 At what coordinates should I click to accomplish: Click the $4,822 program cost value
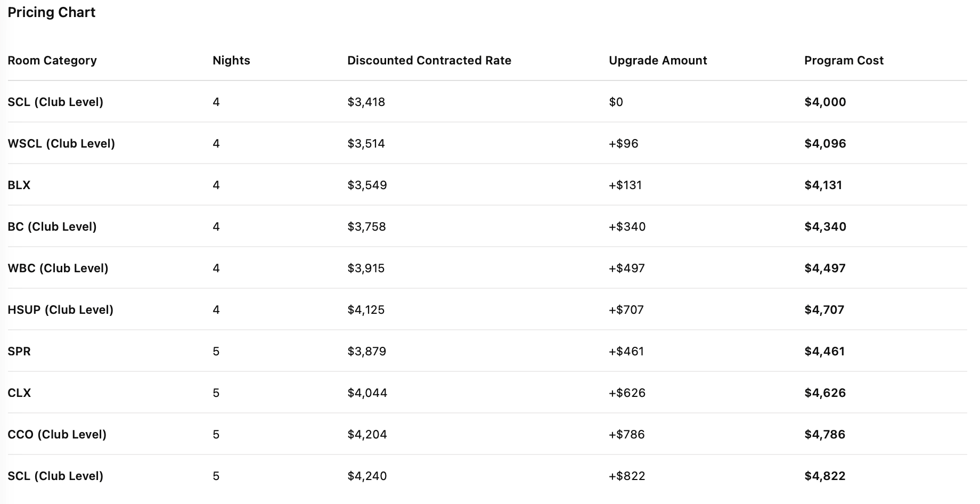pos(824,476)
